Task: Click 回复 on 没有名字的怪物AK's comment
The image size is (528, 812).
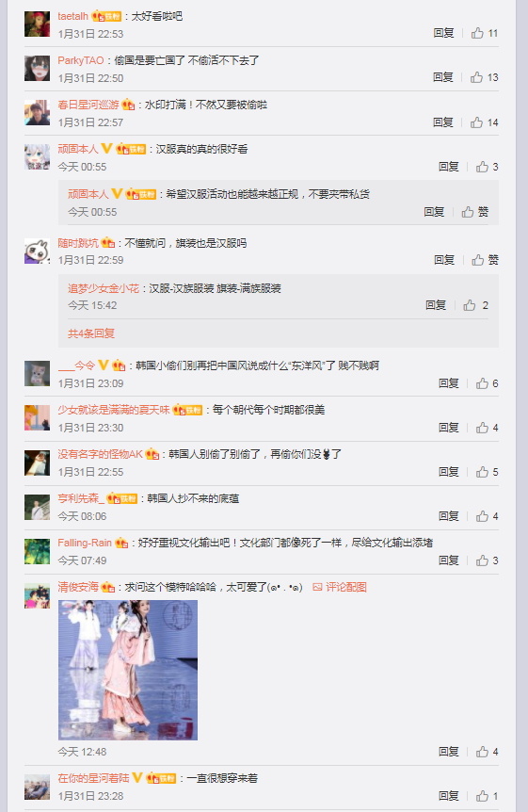Action: click(x=449, y=471)
